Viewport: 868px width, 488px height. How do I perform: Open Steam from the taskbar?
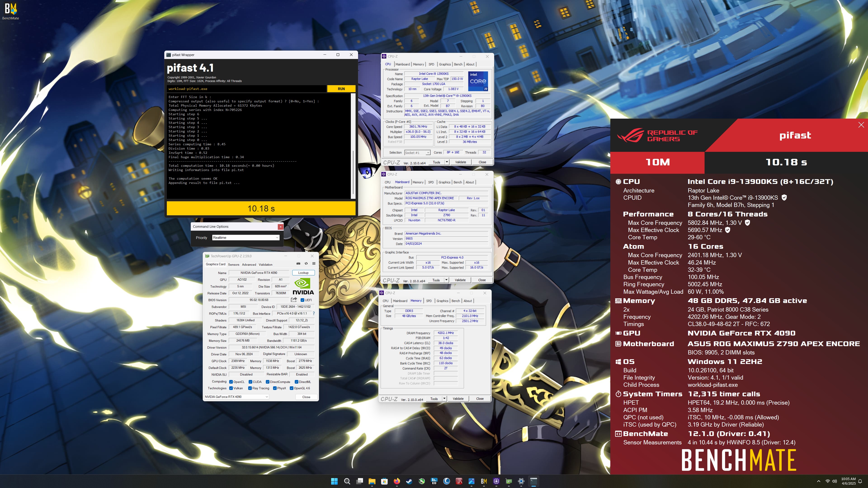pos(409,481)
